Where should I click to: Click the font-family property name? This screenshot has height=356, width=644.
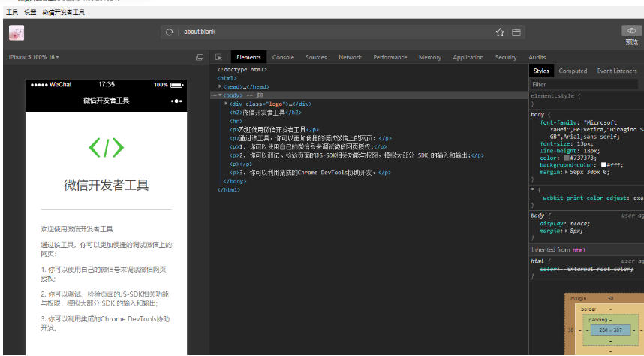pyautogui.click(x=558, y=122)
